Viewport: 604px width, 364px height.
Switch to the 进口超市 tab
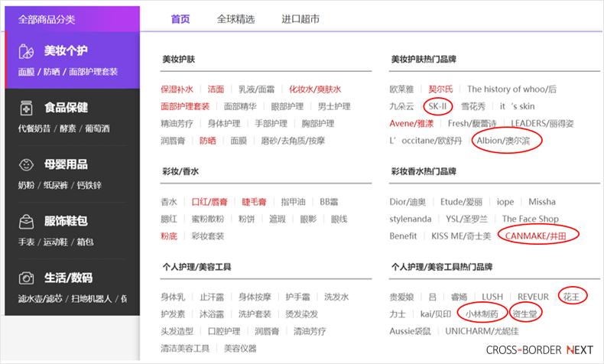pos(300,19)
